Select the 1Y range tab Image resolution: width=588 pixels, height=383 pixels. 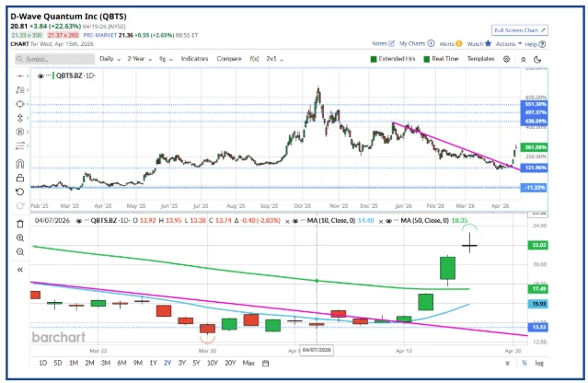click(153, 363)
